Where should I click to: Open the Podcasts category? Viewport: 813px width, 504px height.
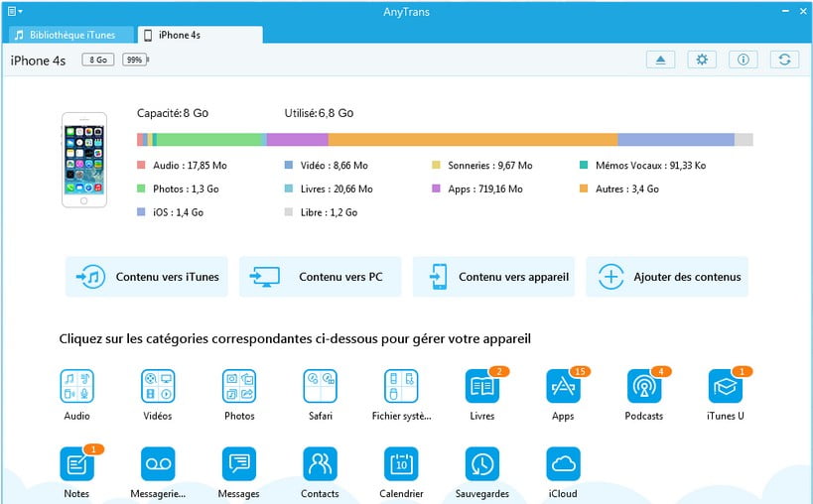[644, 386]
